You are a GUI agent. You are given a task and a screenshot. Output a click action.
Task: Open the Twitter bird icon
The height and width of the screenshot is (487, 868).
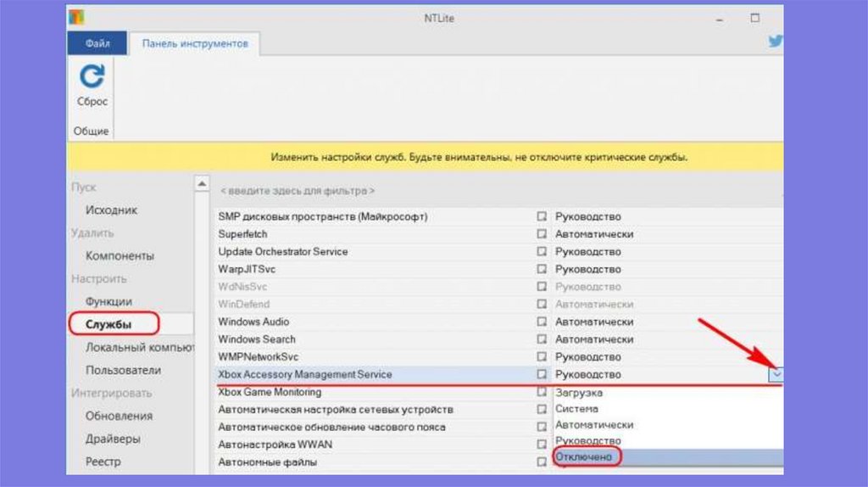776,41
